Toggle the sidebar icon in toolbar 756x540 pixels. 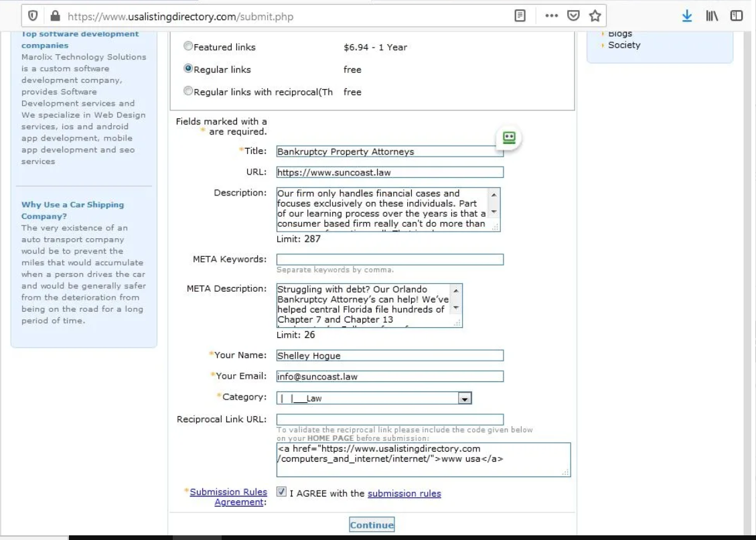tap(737, 16)
